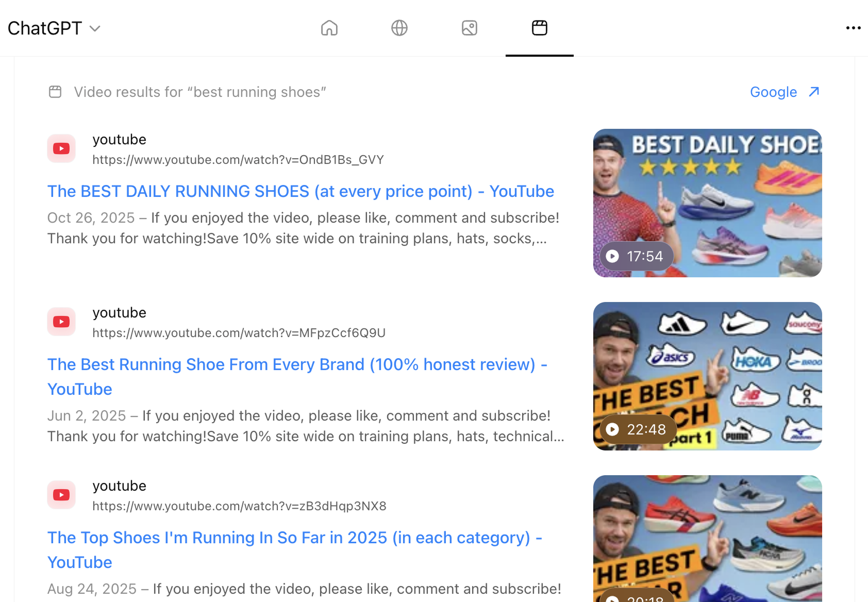Switch to the Home tab icon
The height and width of the screenshot is (602, 868).
(x=329, y=28)
